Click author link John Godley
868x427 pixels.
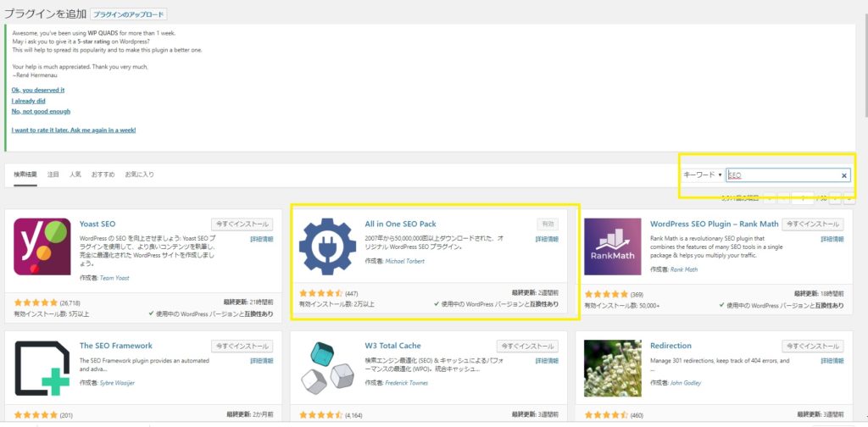click(x=685, y=383)
